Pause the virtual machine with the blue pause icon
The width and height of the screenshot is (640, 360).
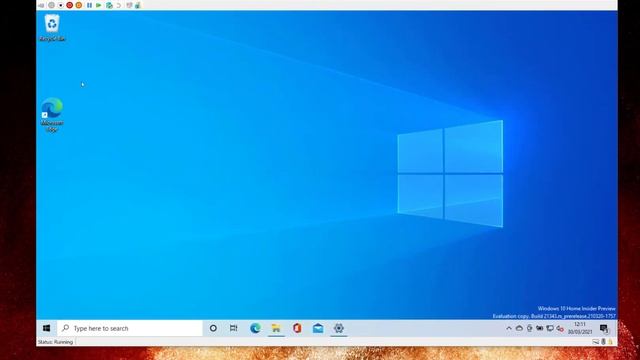pyautogui.click(x=89, y=5)
